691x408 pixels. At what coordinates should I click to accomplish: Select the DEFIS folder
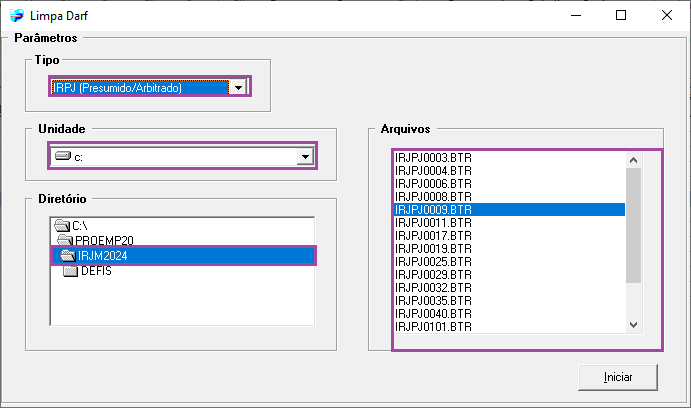88,271
